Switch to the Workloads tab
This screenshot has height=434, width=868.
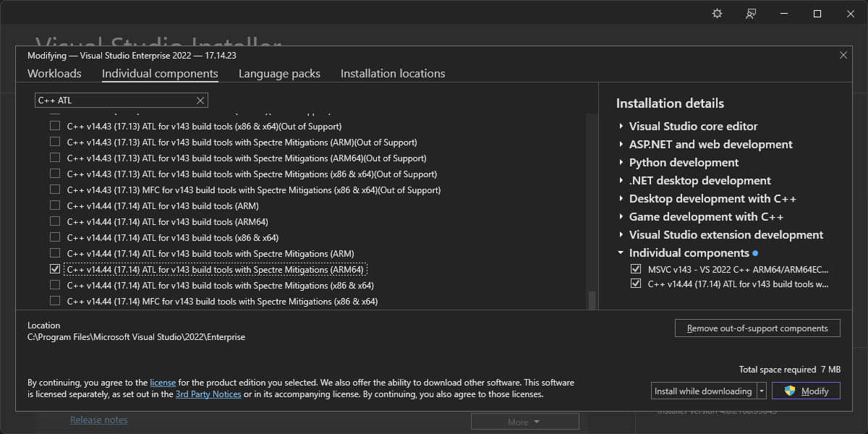[54, 74]
